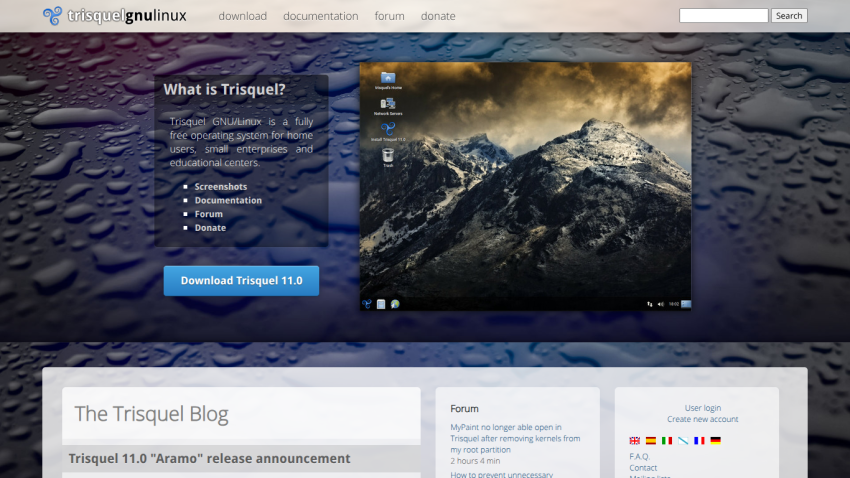This screenshot has width=850, height=478.
Task: Go to forum in top navigation
Action: [389, 16]
